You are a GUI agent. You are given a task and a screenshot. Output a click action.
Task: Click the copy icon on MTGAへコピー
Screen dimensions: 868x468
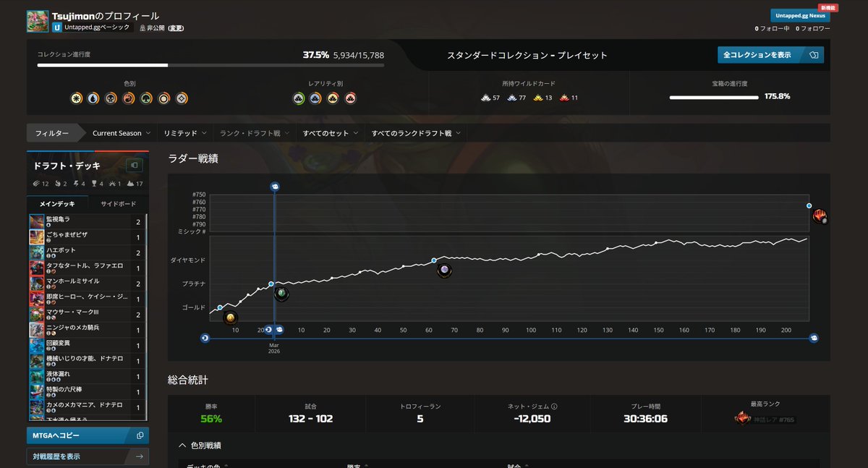point(140,435)
